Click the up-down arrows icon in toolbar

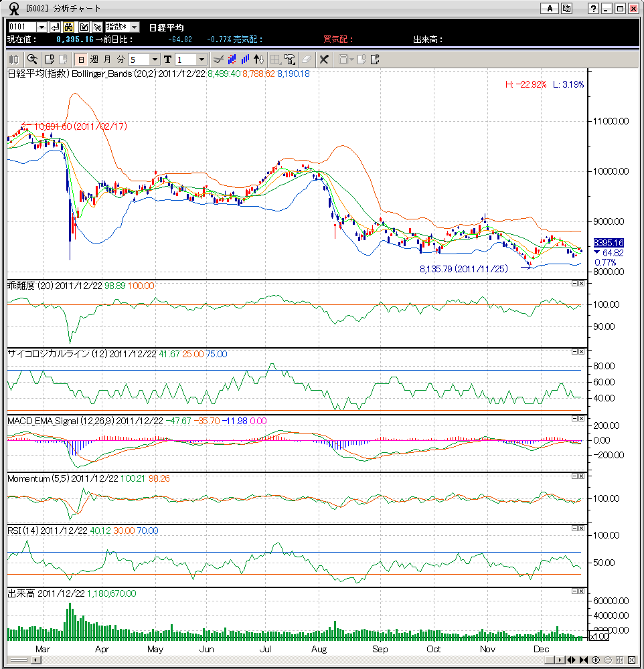coord(259,59)
